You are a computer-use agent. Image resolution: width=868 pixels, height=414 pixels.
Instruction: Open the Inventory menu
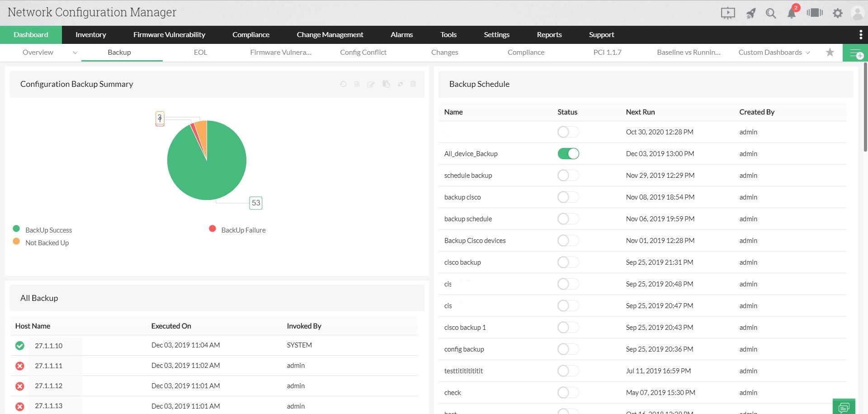point(91,34)
